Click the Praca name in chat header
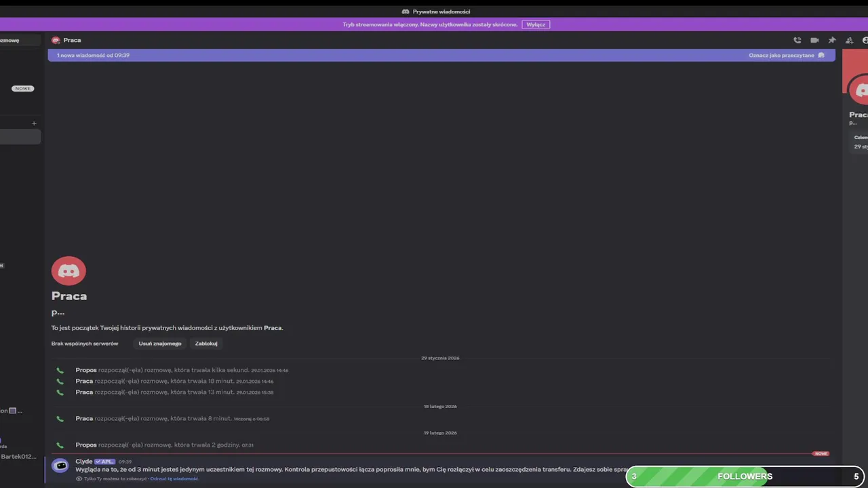Screen dimensions: 868x488 pyautogui.click(x=72, y=40)
